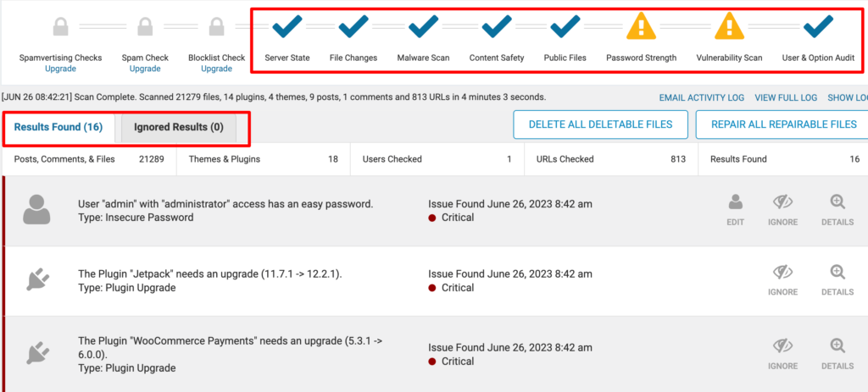Click the Vulnerability Scan warning icon
This screenshot has height=392, width=868.
pos(729,26)
